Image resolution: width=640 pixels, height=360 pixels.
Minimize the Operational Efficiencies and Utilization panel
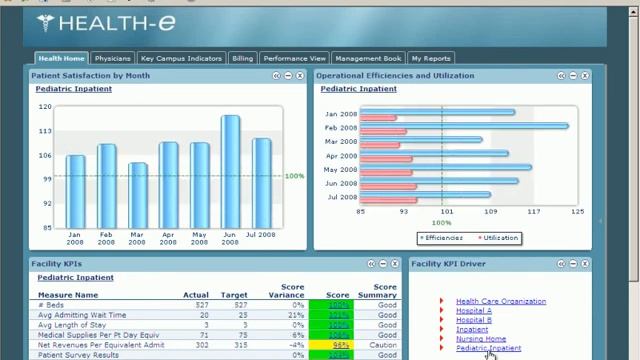point(573,76)
